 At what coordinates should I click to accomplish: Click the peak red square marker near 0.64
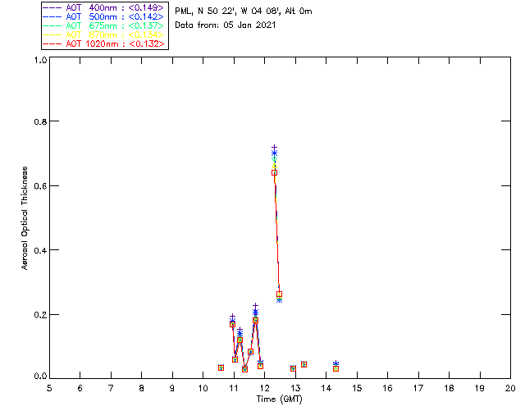(274, 173)
